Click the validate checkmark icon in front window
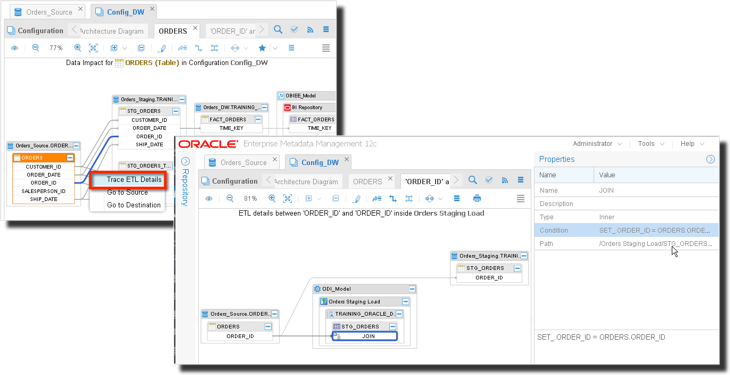730x375 pixels. click(x=489, y=180)
